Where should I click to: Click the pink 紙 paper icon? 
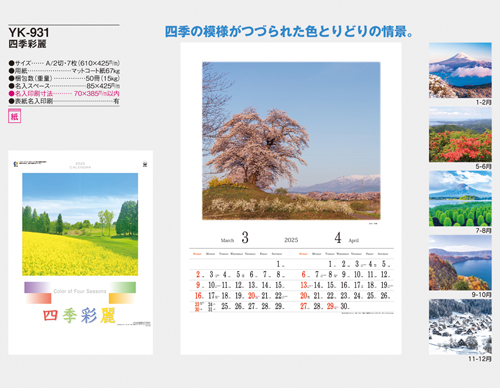(14, 117)
